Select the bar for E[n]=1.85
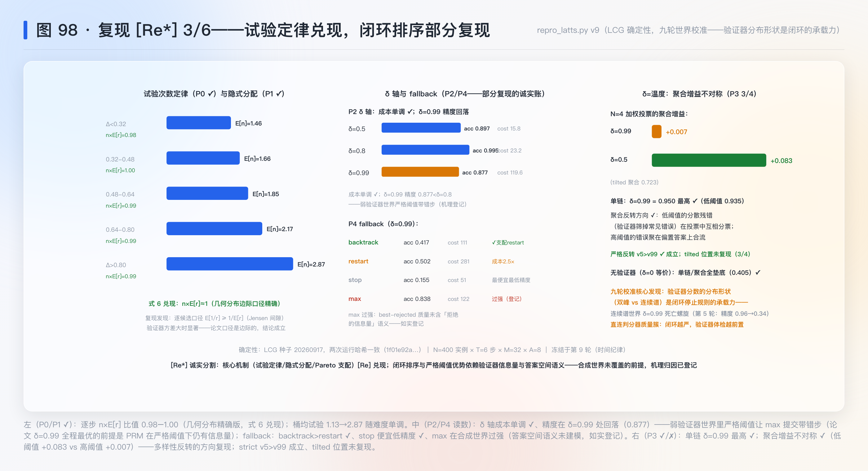Screen dimensions: 868x471 pyautogui.click(x=207, y=194)
